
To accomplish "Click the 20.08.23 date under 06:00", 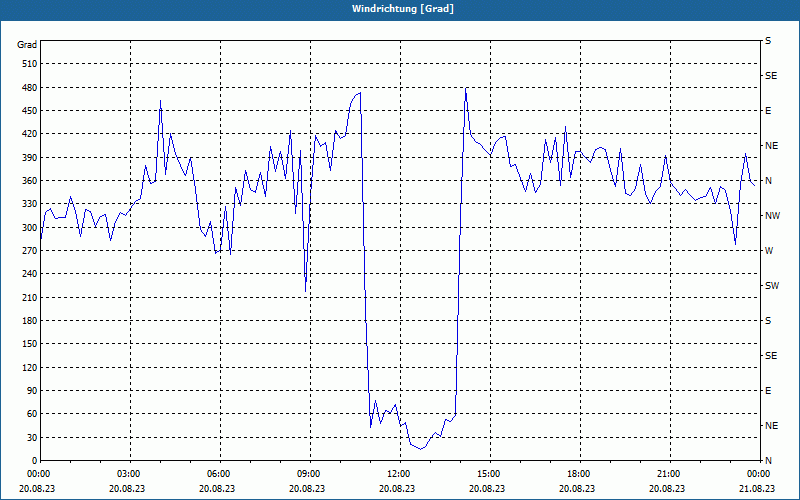I will 217,488.
